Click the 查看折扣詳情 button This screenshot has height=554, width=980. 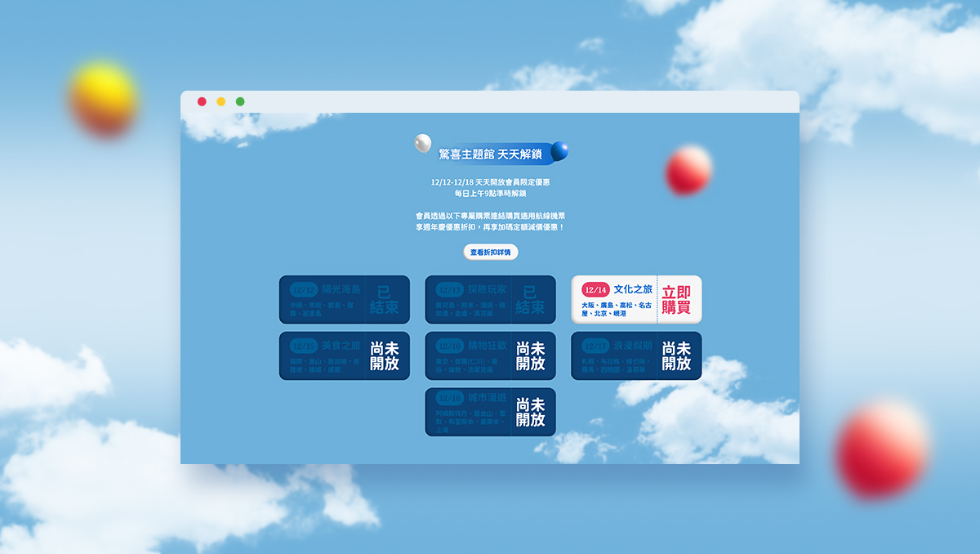490,252
